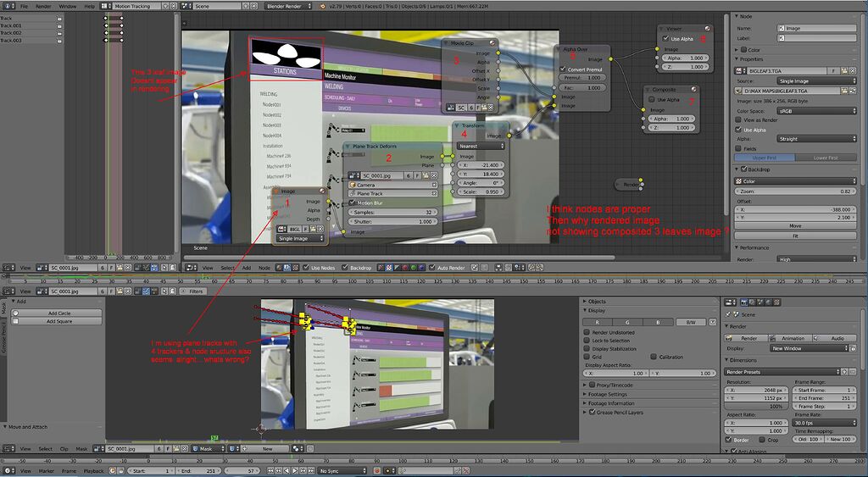868x477 pixels.
Task: Toggle Use Alpha in Composite node
Action: pyautogui.click(x=651, y=100)
